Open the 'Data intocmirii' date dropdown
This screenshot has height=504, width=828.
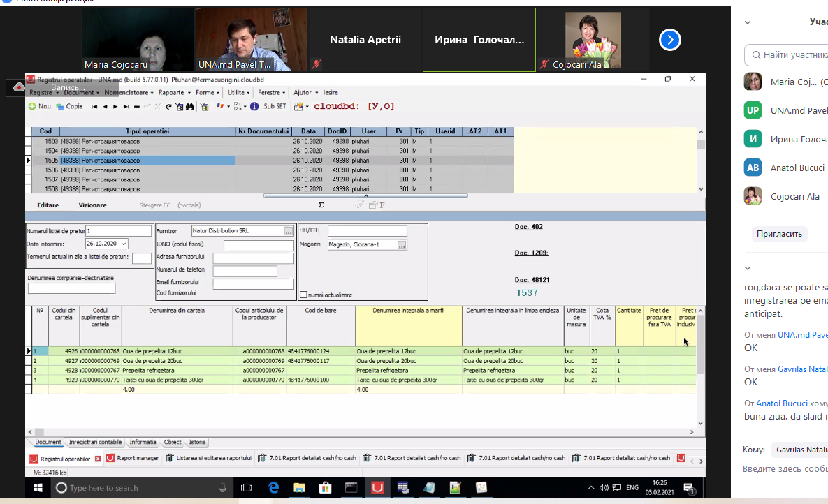(x=124, y=244)
